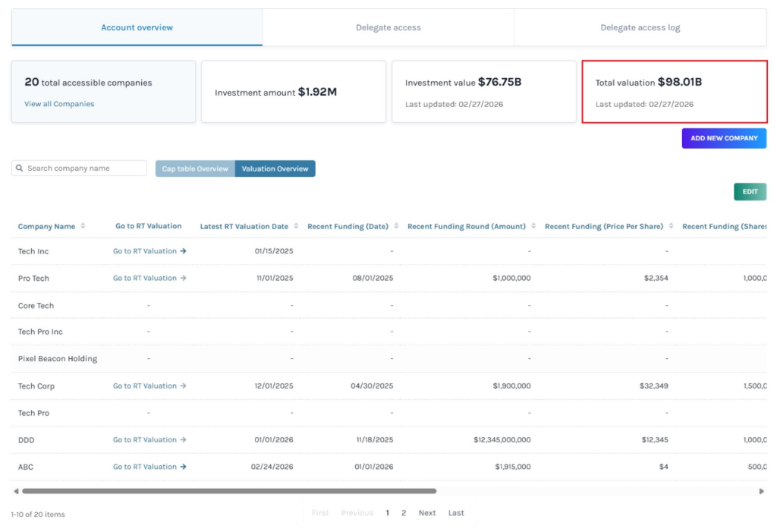Open the Delegate access tab

[388, 28]
